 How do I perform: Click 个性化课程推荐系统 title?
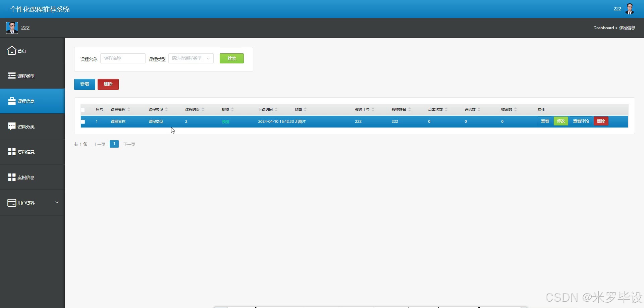(40, 9)
